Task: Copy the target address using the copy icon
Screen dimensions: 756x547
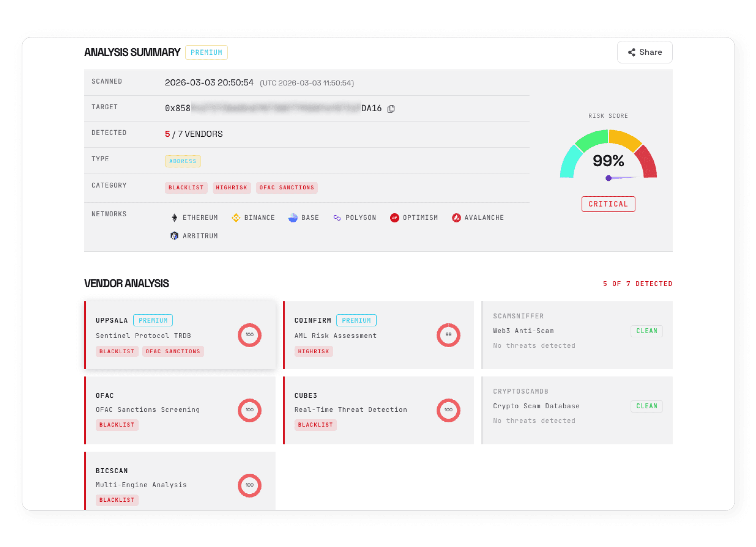Action: pos(391,109)
